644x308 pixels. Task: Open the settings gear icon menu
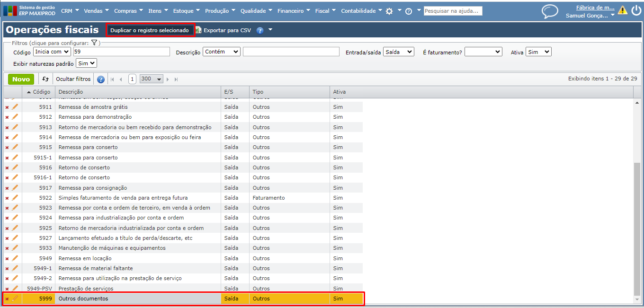(389, 11)
